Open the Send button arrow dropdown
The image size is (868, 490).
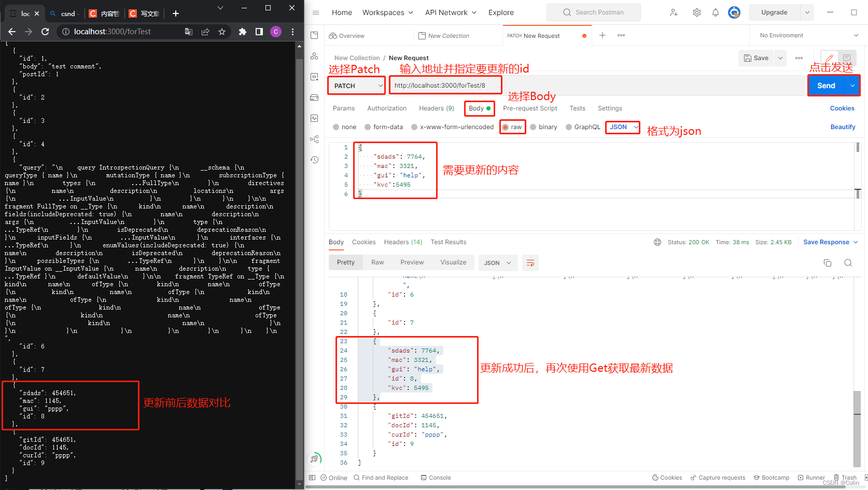tap(852, 86)
